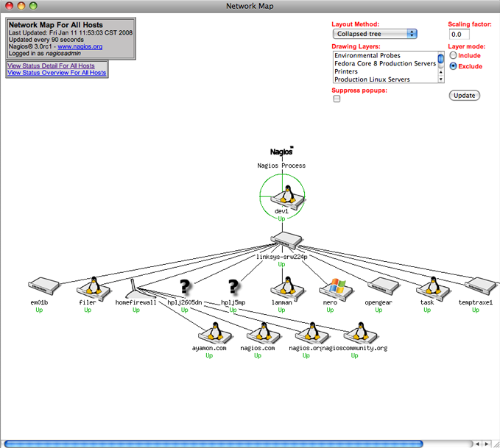500x448 pixels.
Task: Click the Up status under em01b
Action: (39, 310)
